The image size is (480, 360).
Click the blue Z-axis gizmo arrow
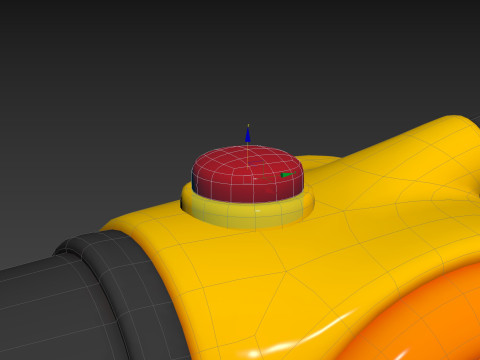click(x=248, y=135)
